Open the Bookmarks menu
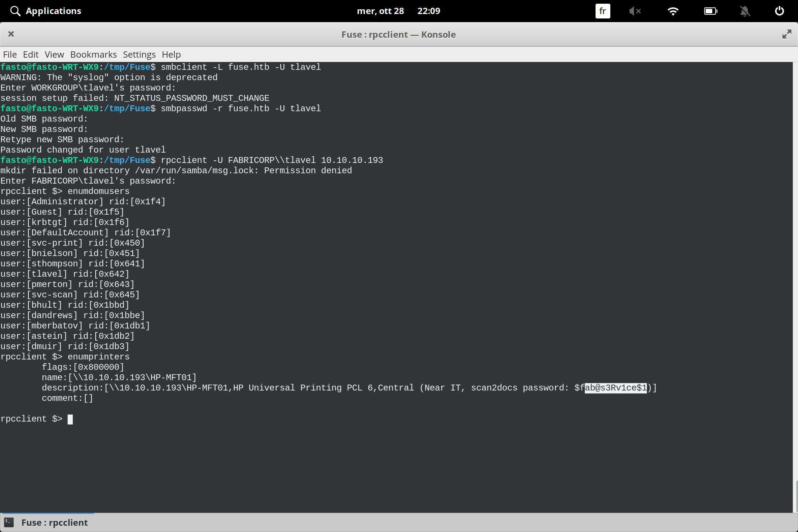 (x=93, y=54)
